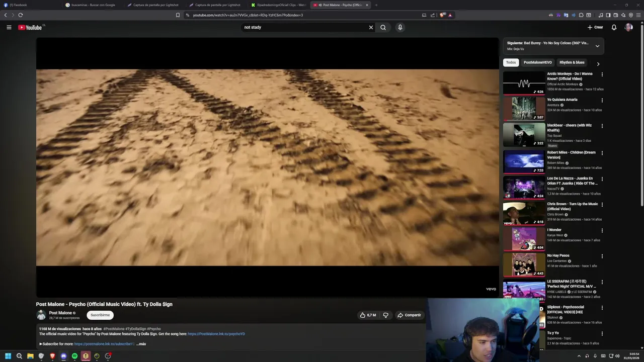Image resolution: width=644 pixels, height=362 pixels.
Task: Toggle the browser sidebar panel
Action: 608,15
